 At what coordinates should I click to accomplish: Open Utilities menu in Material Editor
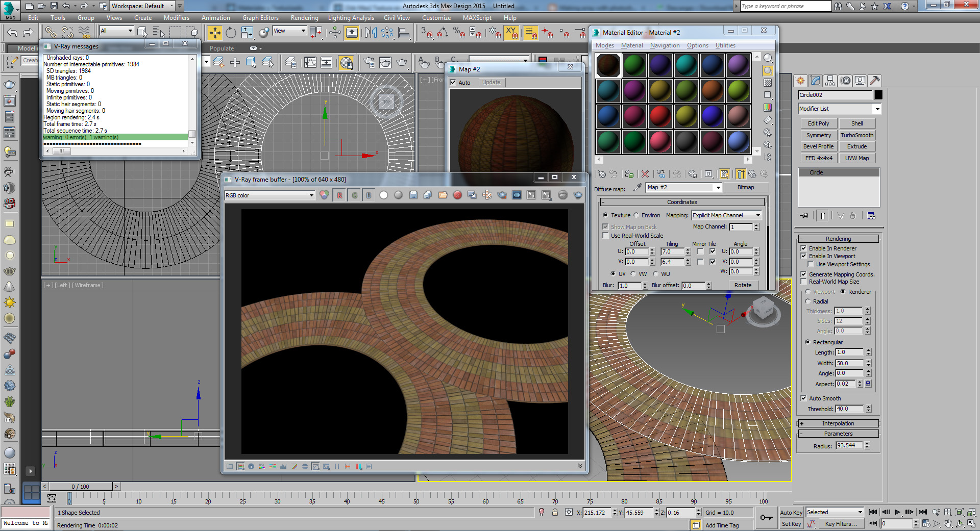[725, 45]
